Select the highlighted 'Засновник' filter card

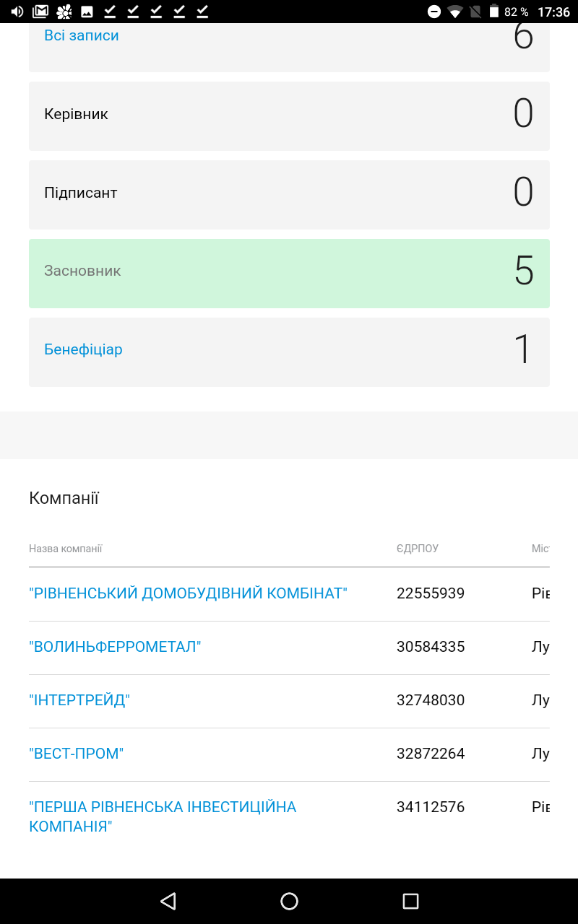coord(289,273)
